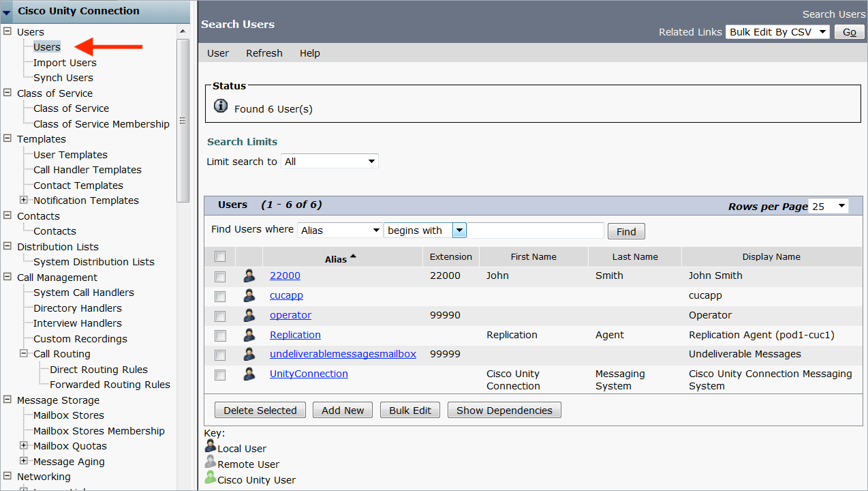Open System Distribution Lists
868x491 pixels.
coord(94,262)
